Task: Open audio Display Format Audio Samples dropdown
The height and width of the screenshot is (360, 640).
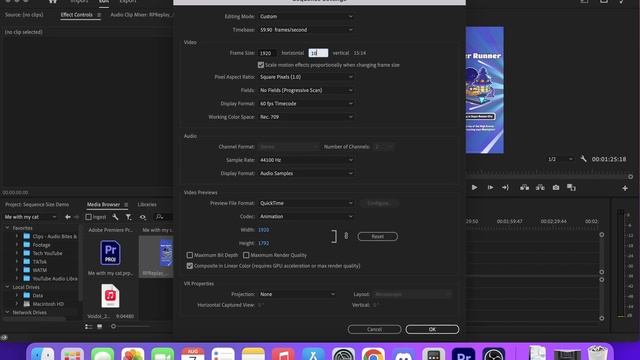Action: point(306,173)
